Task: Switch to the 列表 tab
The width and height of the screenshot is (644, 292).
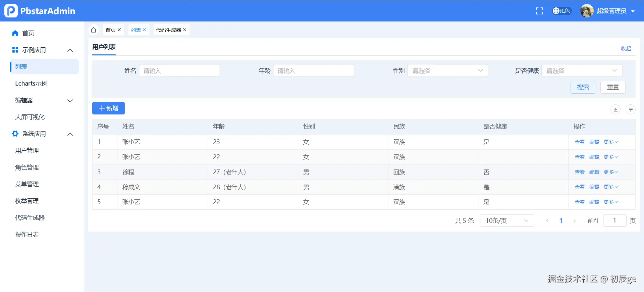Action: tap(136, 30)
